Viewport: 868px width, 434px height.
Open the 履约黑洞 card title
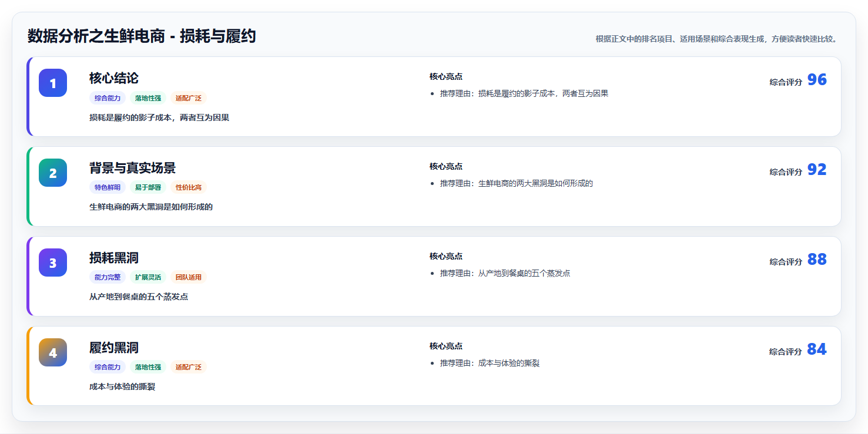click(114, 348)
